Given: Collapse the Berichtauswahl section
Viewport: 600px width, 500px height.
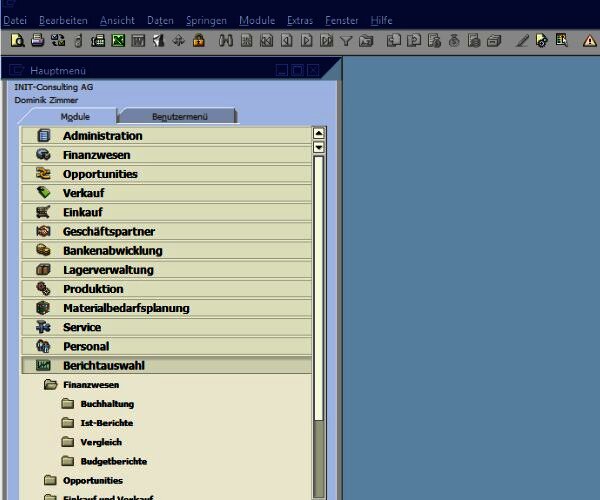Looking at the screenshot, I should pyautogui.click(x=103, y=366).
